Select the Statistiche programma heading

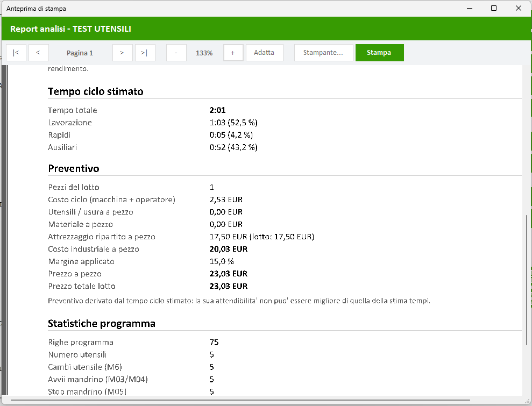[102, 323]
